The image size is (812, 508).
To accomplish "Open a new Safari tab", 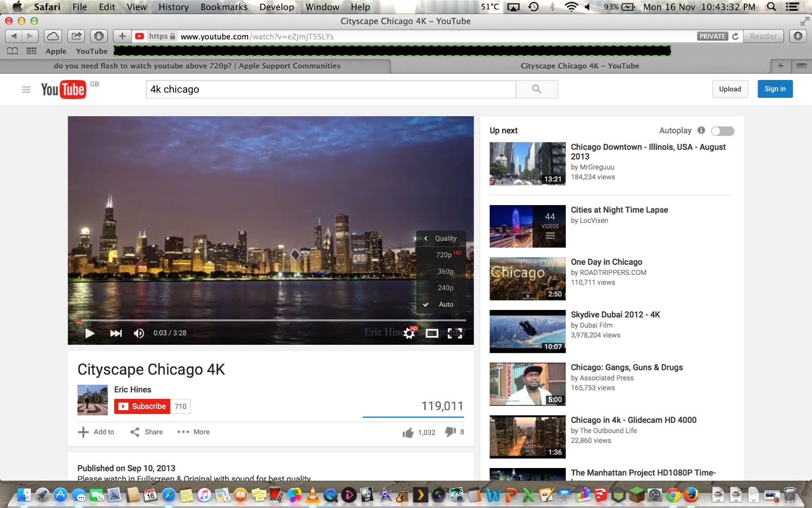I will 781,66.
